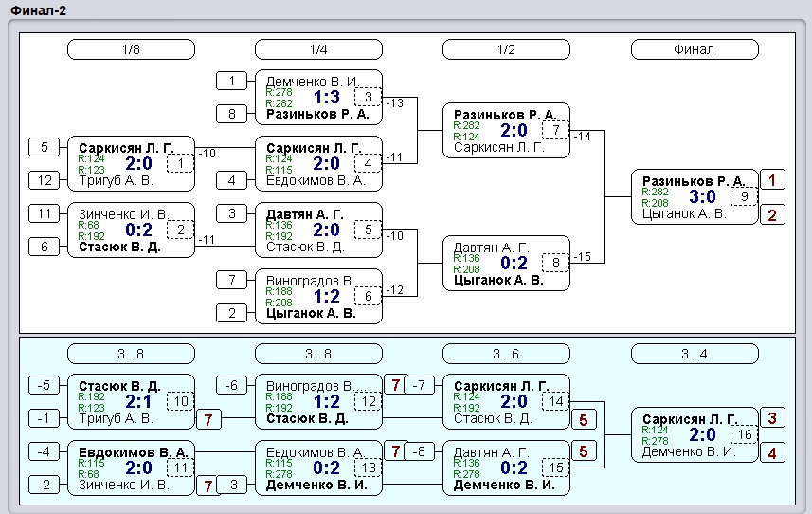Click the -15 loser label after match 8
The height and width of the screenshot is (514, 812).
coord(582,256)
